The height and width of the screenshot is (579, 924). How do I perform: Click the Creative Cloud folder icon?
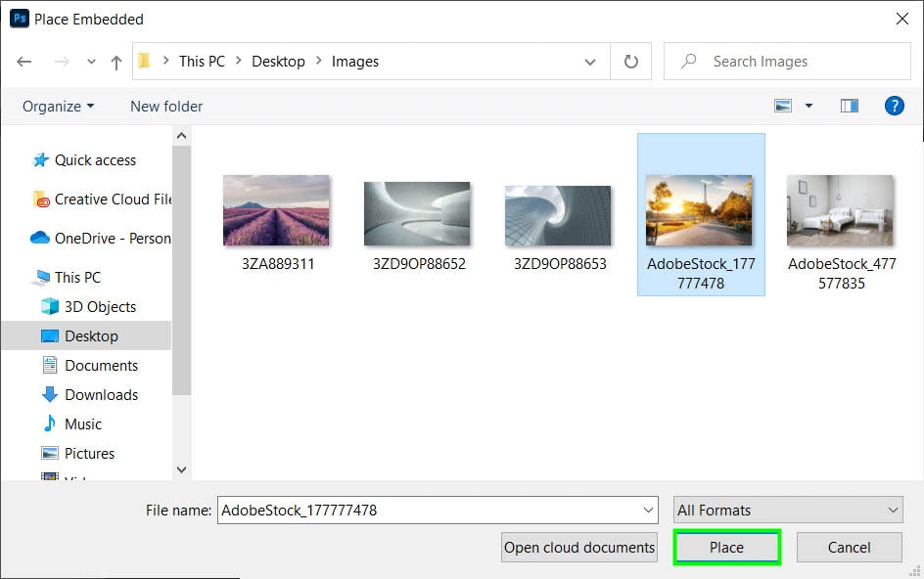tap(41, 200)
